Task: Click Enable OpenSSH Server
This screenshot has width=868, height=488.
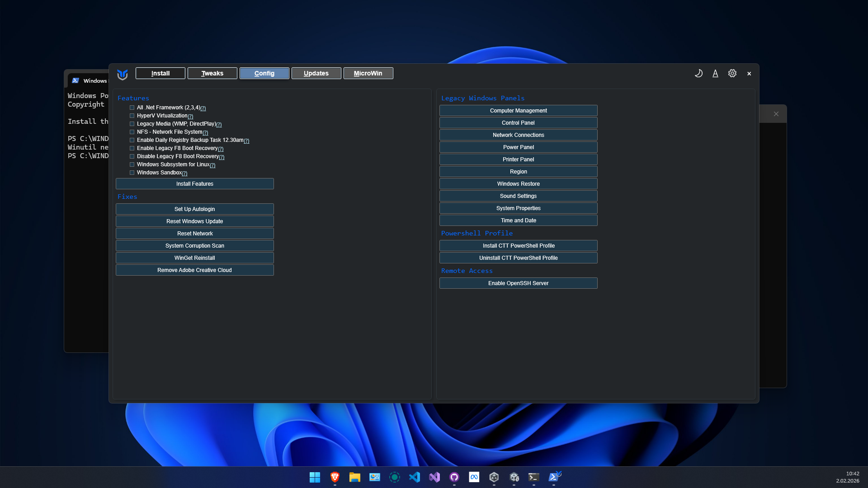Action: point(519,283)
